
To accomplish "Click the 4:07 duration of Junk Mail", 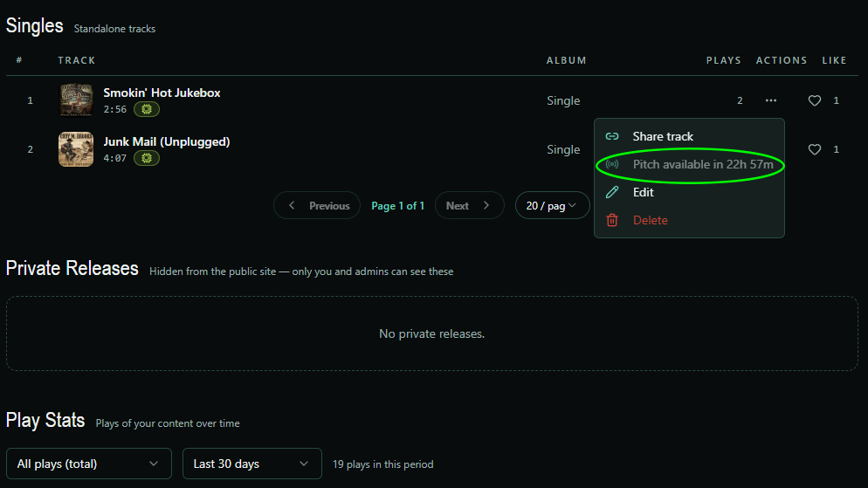I will 115,158.
